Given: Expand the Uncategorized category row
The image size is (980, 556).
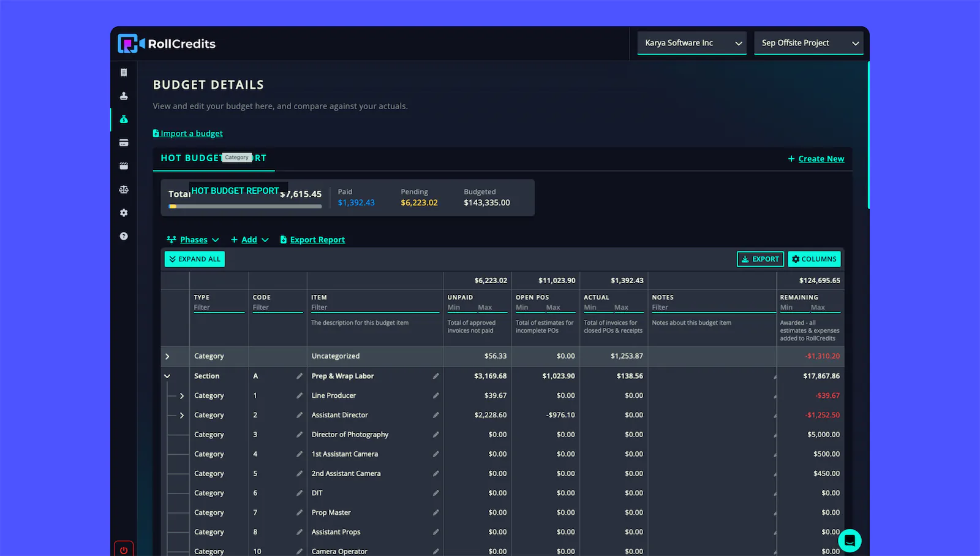Looking at the screenshot, I should [167, 356].
